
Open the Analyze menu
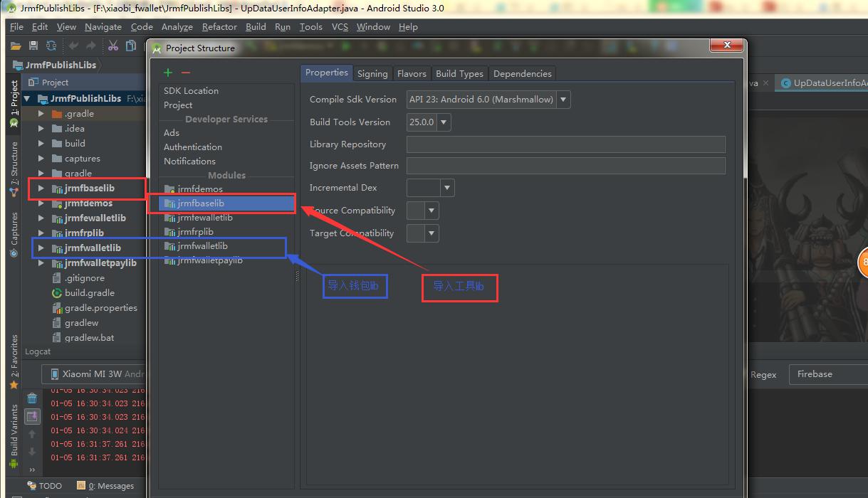click(x=177, y=27)
